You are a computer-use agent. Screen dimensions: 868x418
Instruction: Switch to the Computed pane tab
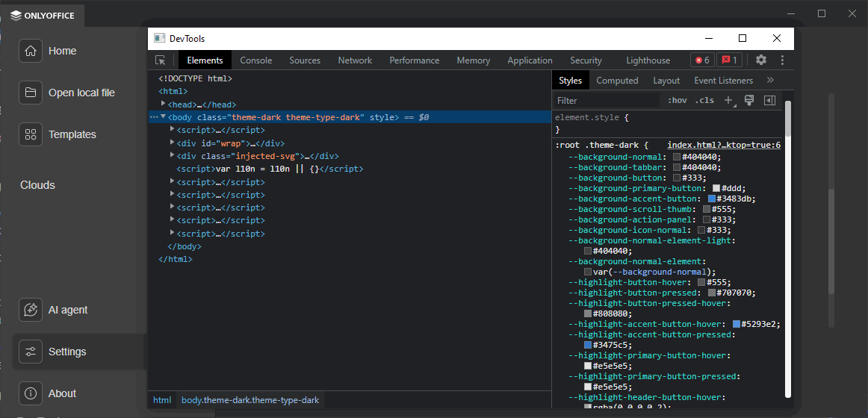617,80
